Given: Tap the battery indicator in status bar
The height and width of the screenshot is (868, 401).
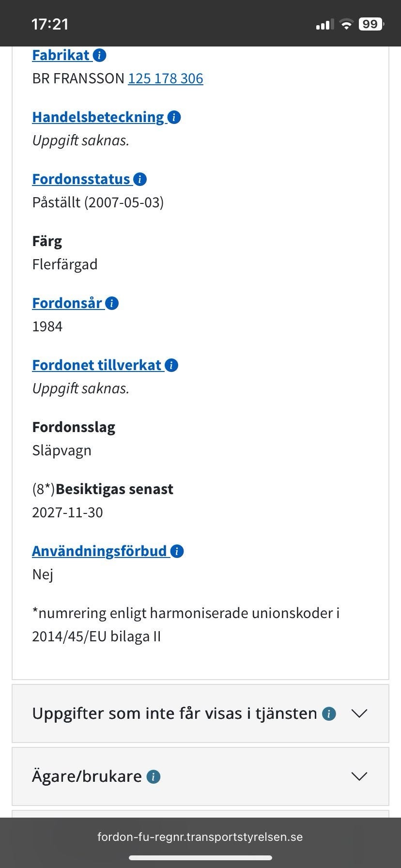Looking at the screenshot, I should [371, 24].
